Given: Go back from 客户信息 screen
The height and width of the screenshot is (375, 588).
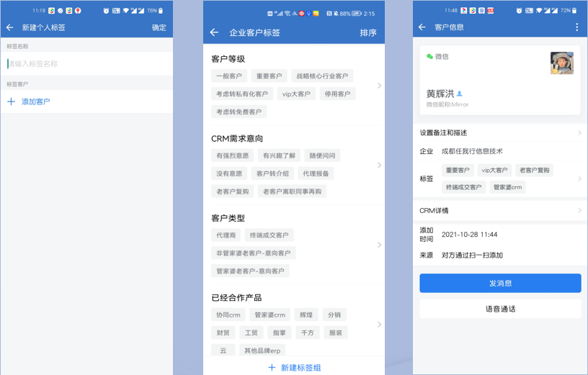Looking at the screenshot, I should (422, 27).
